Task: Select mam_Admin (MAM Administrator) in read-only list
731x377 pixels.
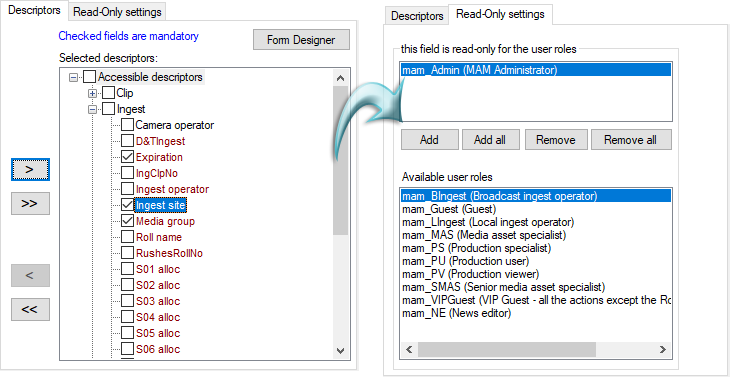Action: (x=536, y=70)
